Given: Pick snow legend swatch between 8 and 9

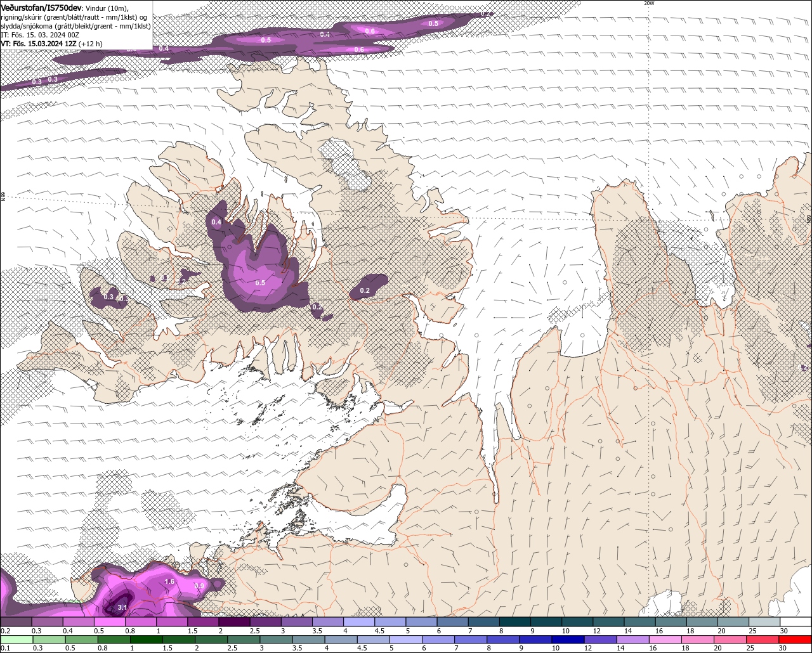Looking at the screenshot, I should tap(515, 622).
